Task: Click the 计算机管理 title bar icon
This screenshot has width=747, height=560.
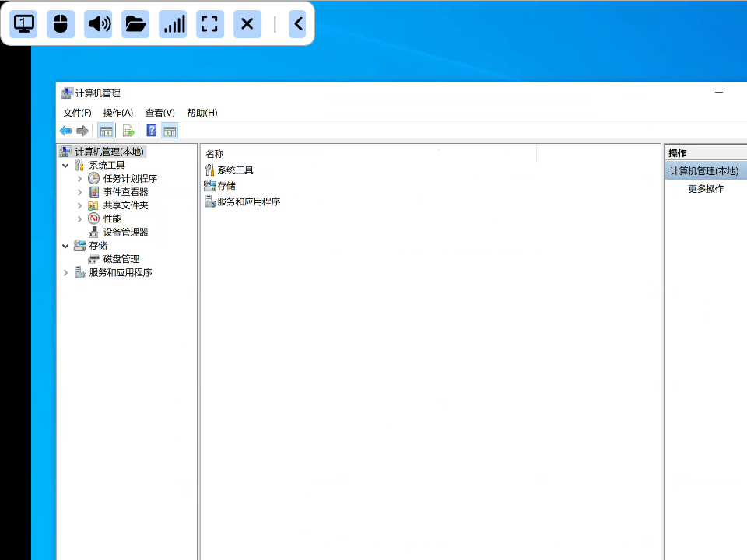Action: pyautogui.click(x=67, y=93)
